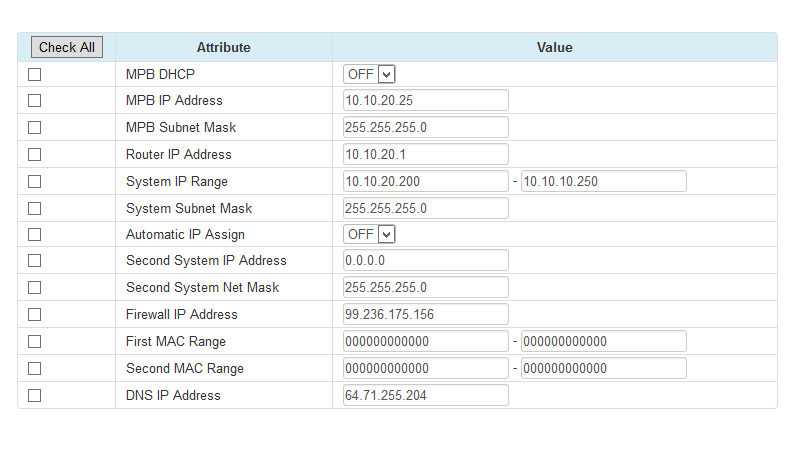Open the Automatic IP Assign dropdown

(x=369, y=235)
